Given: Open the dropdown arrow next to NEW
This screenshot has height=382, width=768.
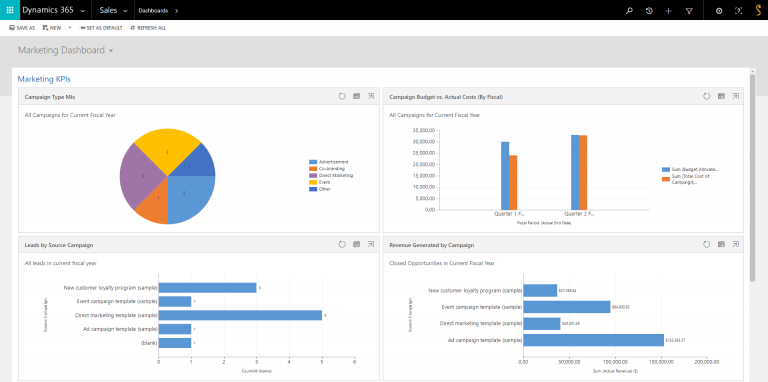Looking at the screenshot, I should [x=70, y=28].
